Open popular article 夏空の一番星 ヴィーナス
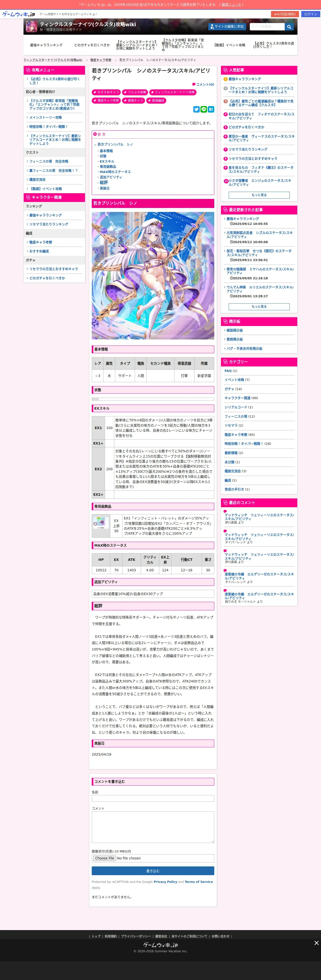Screen dimensions: 321x980 tap(261, 138)
